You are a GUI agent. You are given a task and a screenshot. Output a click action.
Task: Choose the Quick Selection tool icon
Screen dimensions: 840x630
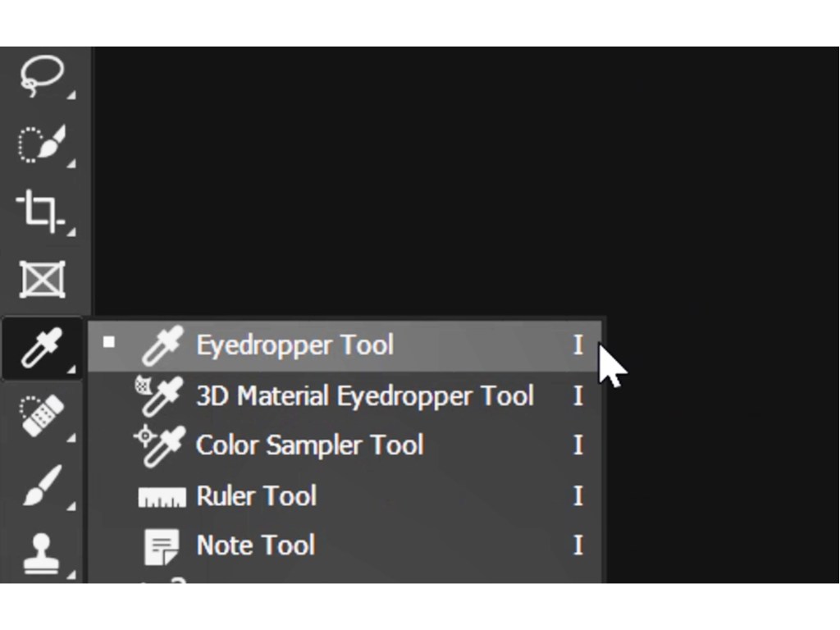tap(41, 144)
